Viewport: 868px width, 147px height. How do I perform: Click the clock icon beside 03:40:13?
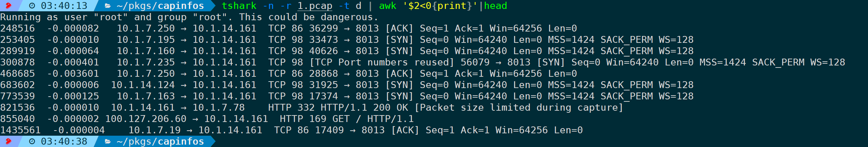tap(32, 6)
